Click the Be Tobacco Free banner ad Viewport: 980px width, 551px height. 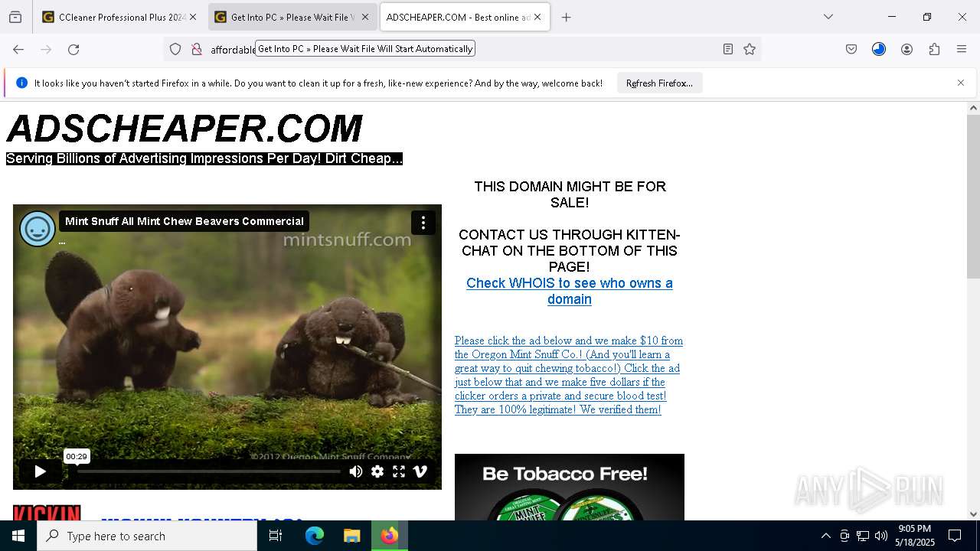pyautogui.click(x=570, y=487)
